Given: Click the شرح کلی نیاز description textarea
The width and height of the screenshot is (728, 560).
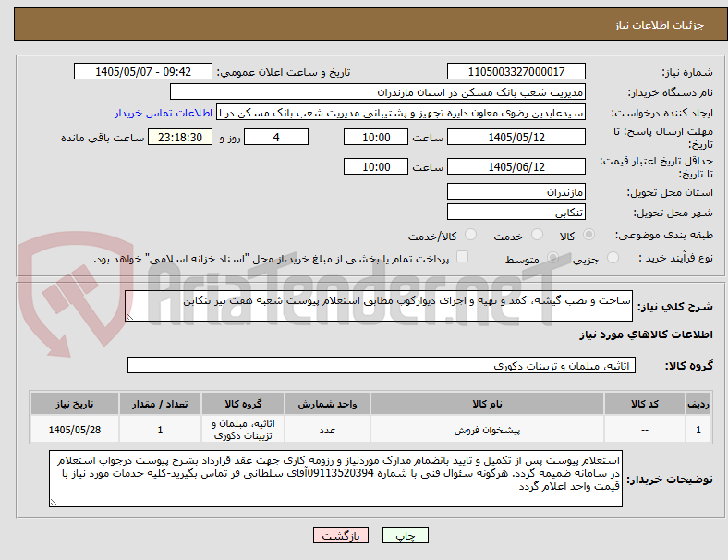Looking at the screenshot, I should tap(379, 306).
